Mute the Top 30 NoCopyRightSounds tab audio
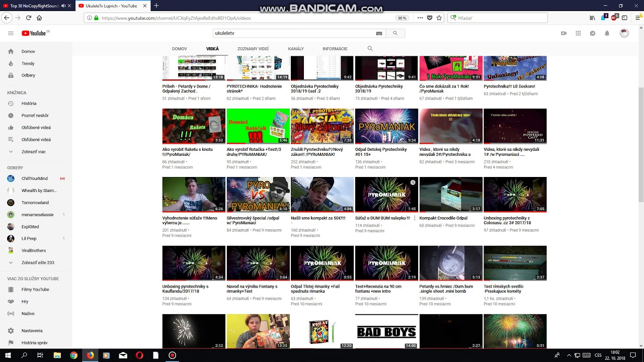This screenshot has height=362, width=644. [x=63, y=6]
